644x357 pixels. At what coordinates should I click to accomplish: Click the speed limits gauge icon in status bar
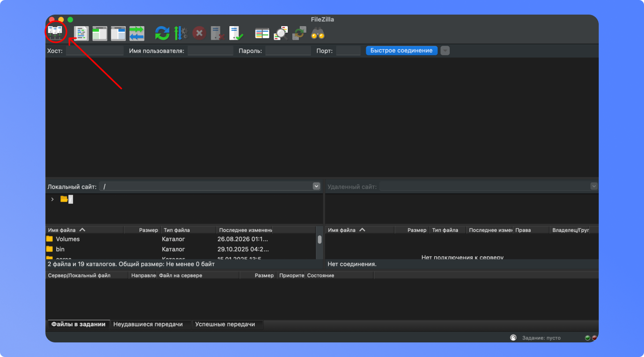click(513, 338)
